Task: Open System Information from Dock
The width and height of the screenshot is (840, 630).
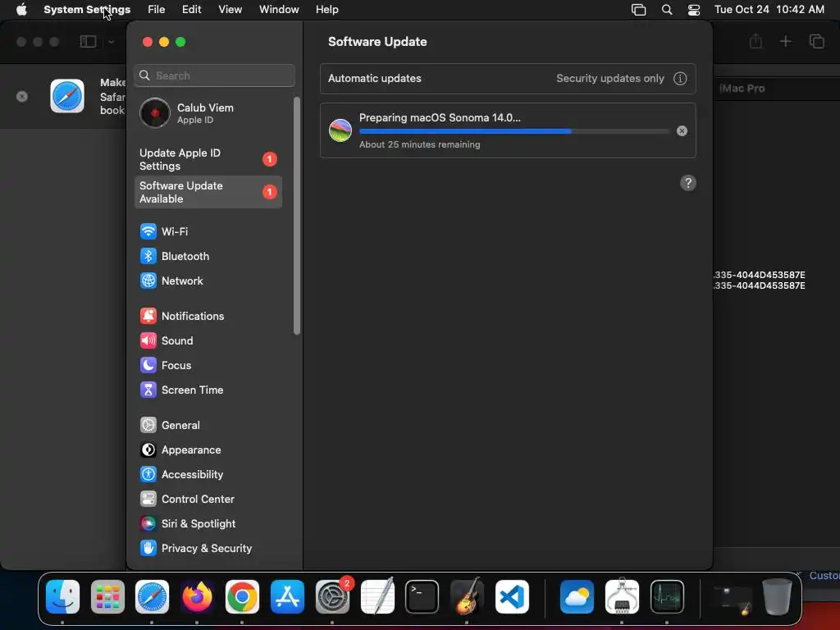Action: click(622, 597)
